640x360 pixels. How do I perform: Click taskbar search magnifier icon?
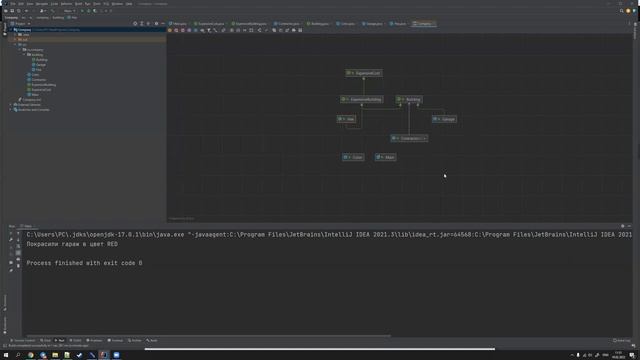(18, 355)
